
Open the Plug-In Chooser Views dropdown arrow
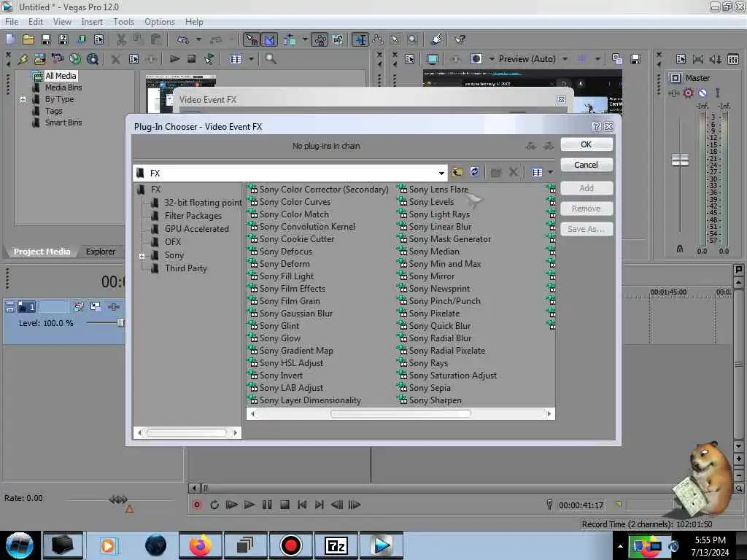click(551, 172)
